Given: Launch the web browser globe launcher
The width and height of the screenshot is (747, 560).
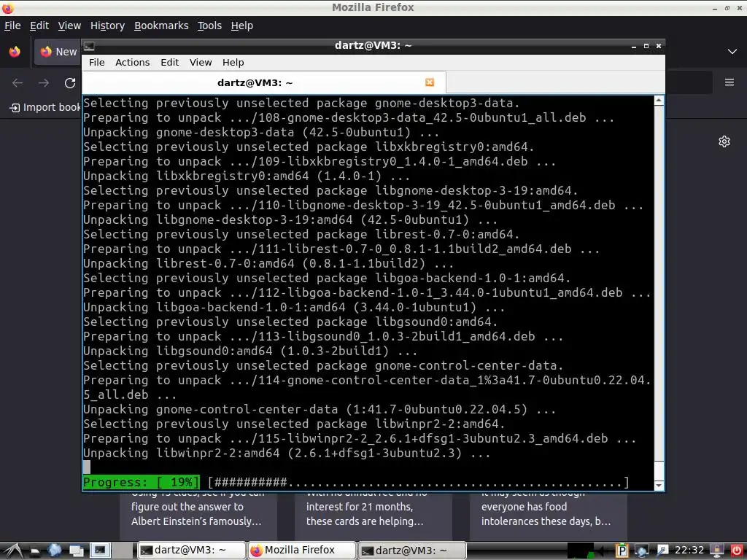Looking at the screenshot, I should click(54, 551).
